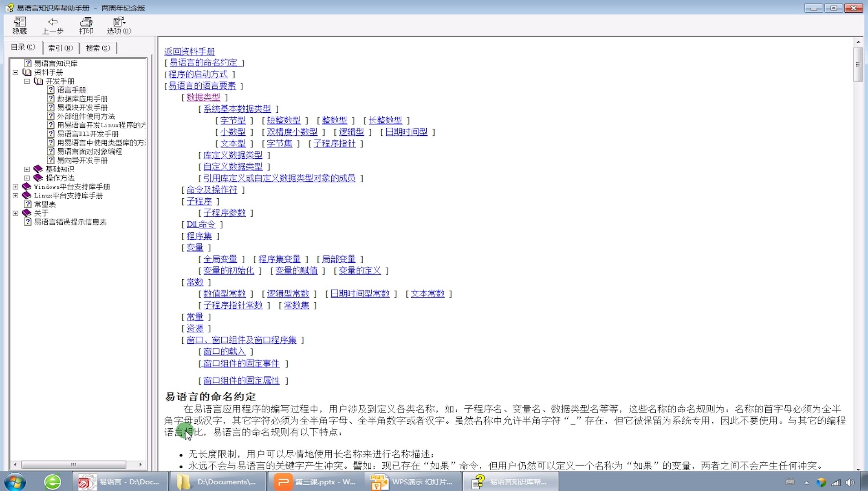Click the book icon beside 关于

click(x=27, y=213)
